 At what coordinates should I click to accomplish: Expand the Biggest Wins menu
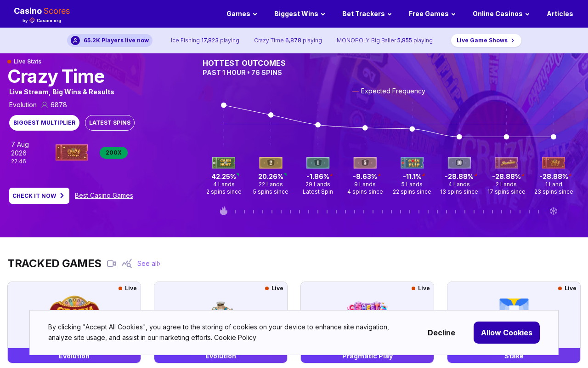pyautogui.click(x=300, y=14)
